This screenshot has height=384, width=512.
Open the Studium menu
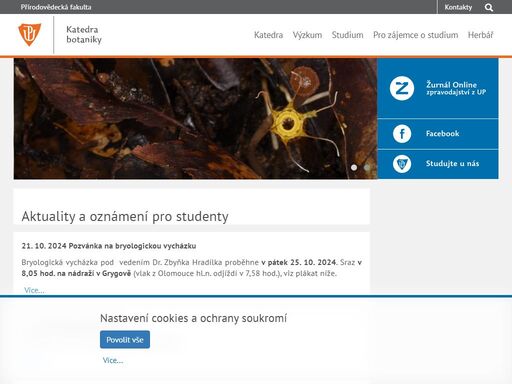point(347,35)
